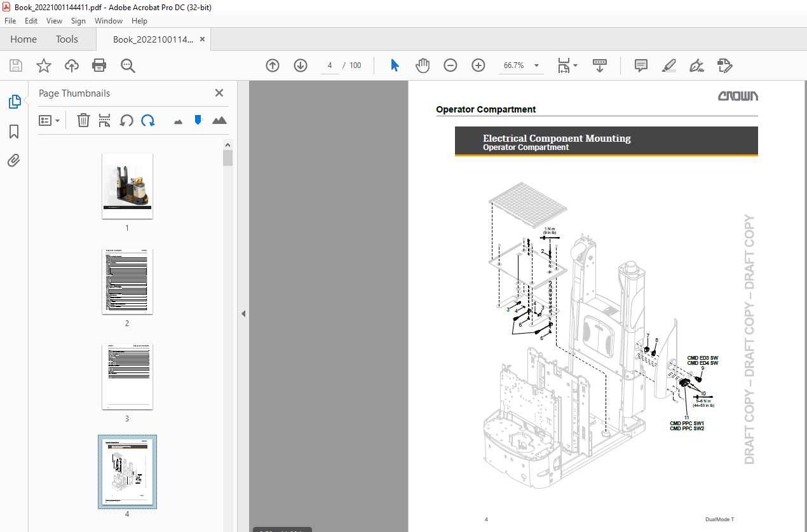Viewport: 807px width, 532px height.
Task: Select the Highlight text pen tool
Action: (668, 65)
